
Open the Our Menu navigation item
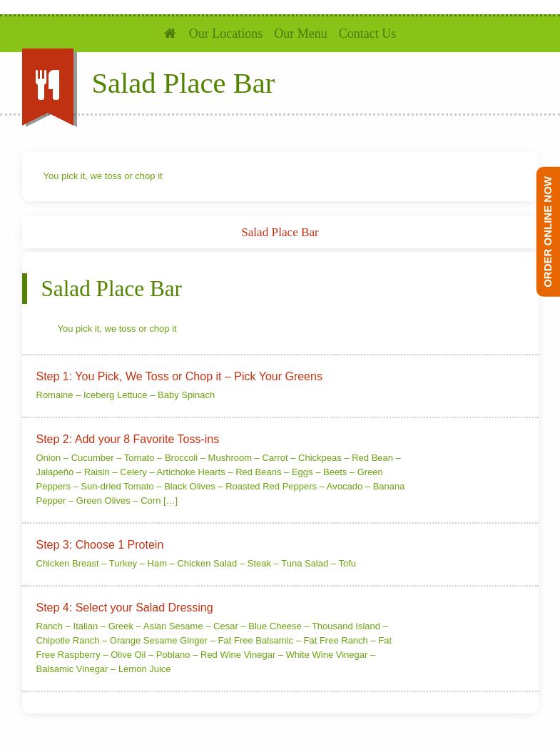pyautogui.click(x=300, y=34)
